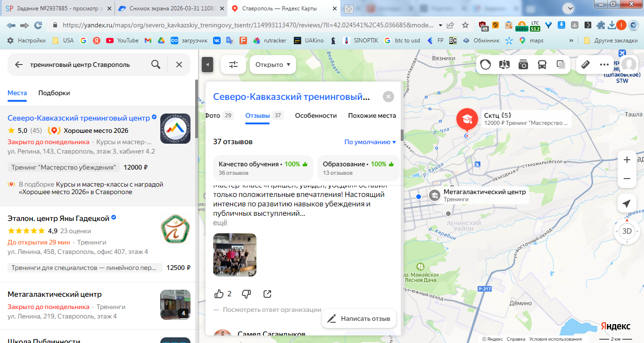Open the user profile avatar
This screenshot has width=644, height=343.
point(629,65)
